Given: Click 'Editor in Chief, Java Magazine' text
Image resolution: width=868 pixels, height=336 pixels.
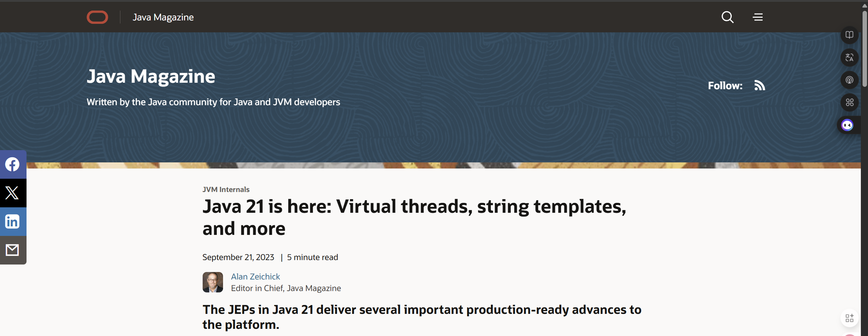Looking at the screenshot, I should [286, 288].
